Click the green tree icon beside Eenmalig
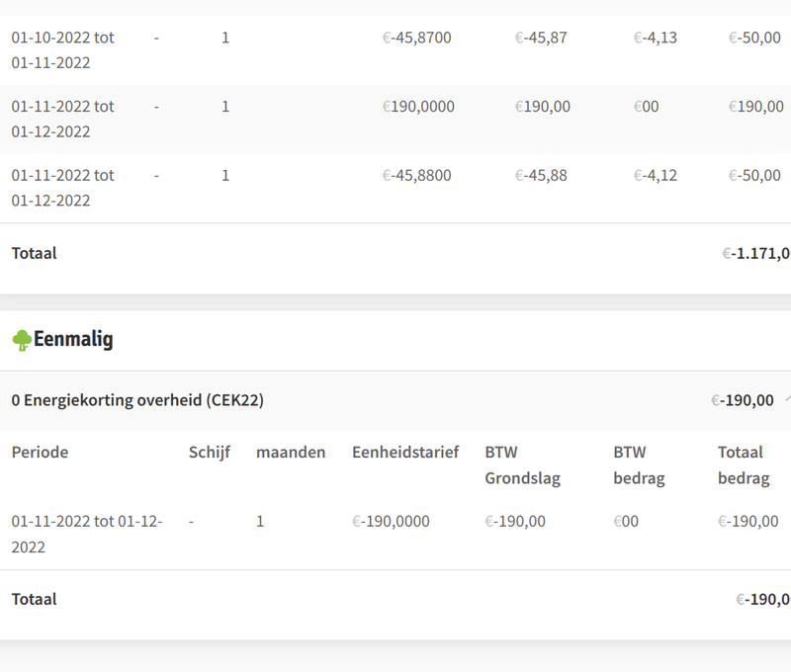This screenshot has height=672, width=791. point(22,341)
